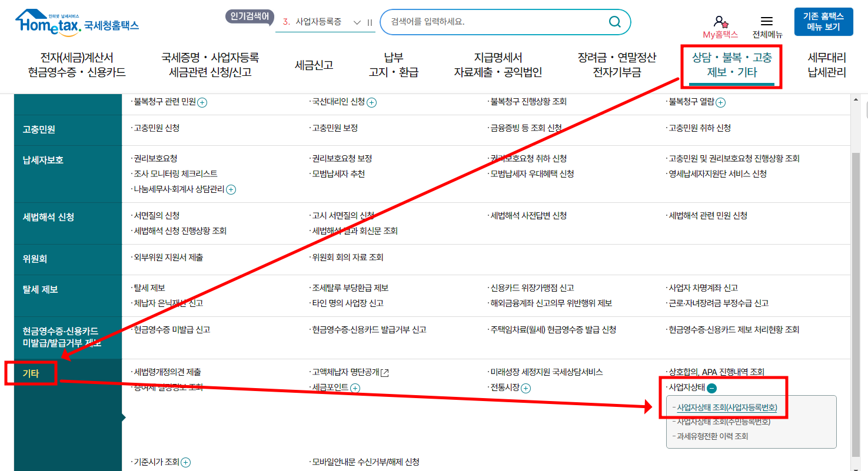Click the 기존 홈택스 메뉴 보기 button
868x471 pixels.
pos(823,21)
